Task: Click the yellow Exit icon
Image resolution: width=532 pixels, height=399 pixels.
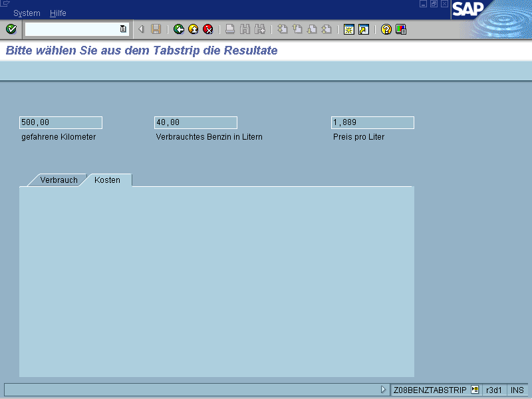Action: 193,29
